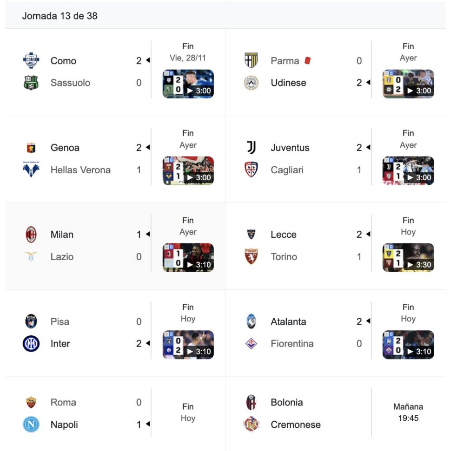Play the Como vs Sassuolo highlights video
The width and height of the screenshot is (476, 451).
coord(188,84)
